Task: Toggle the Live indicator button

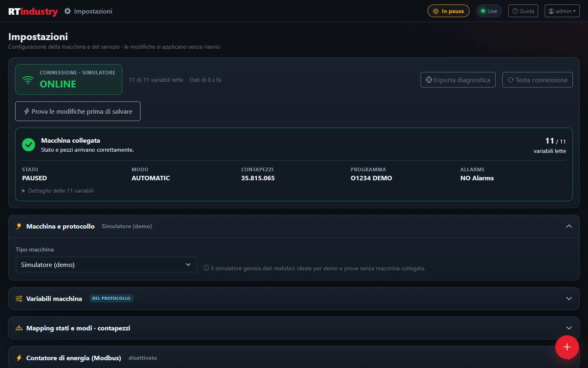Action: pos(489,11)
